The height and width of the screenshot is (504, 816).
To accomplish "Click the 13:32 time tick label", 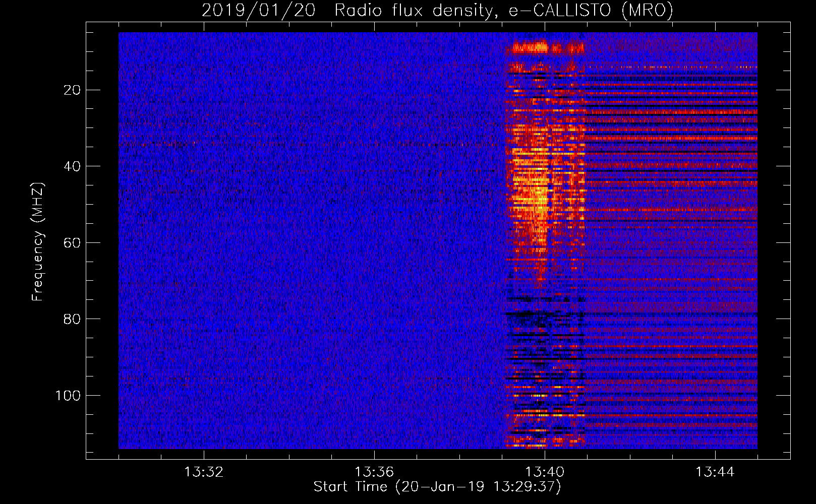I will tap(204, 472).
